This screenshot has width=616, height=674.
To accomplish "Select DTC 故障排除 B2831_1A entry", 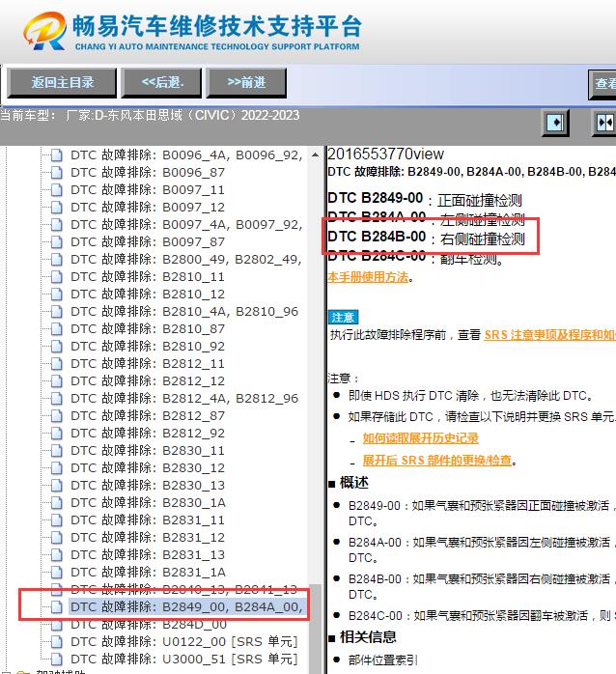I will [x=148, y=572].
